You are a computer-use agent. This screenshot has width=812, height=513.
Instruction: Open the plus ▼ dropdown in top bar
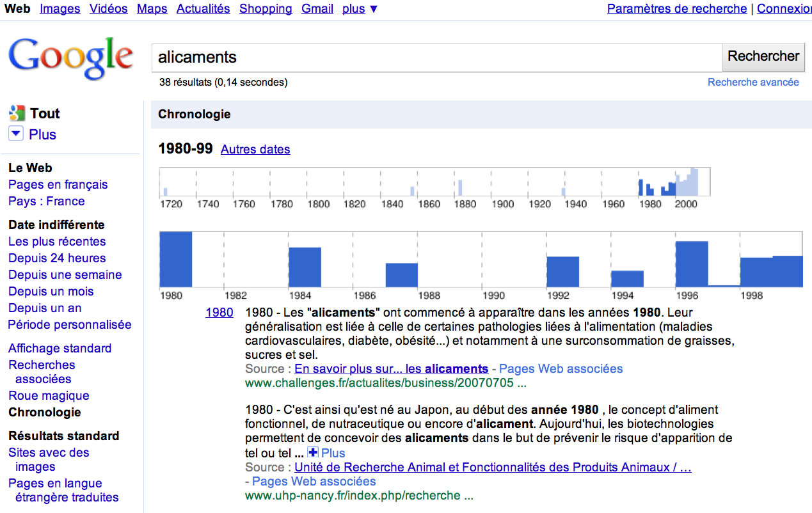click(360, 9)
